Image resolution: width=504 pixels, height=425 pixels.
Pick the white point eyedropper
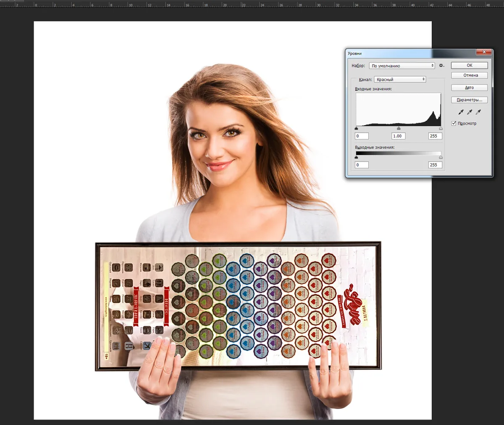(x=478, y=112)
